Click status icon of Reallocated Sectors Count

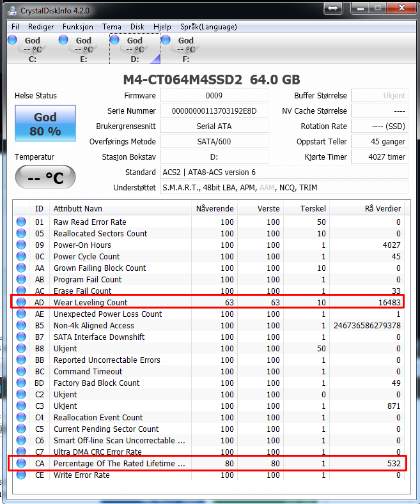click(21, 233)
